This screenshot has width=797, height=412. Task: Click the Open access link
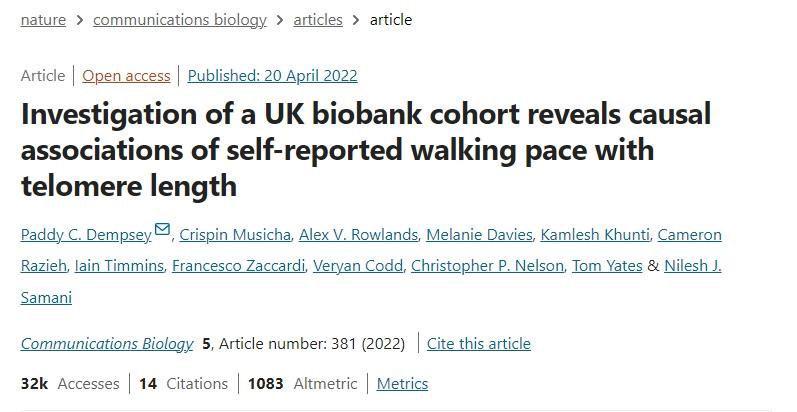[x=125, y=76]
